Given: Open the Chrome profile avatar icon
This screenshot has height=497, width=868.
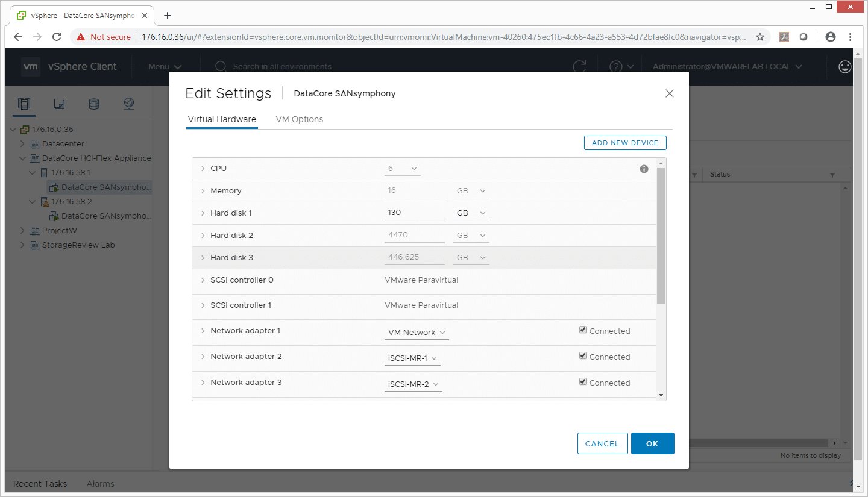Looking at the screenshot, I should pos(831,37).
